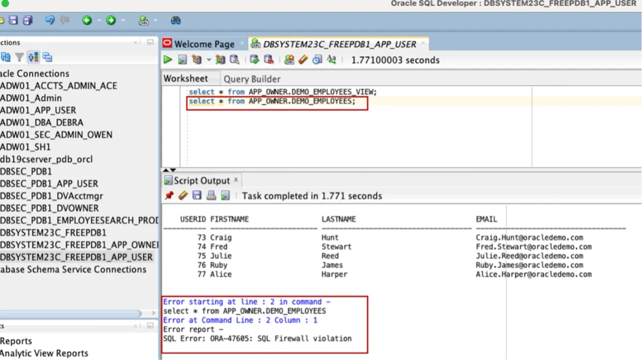Open dropdown arrow beside SQL Worksheet icon

pyautogui.click(x=155, y=21)
